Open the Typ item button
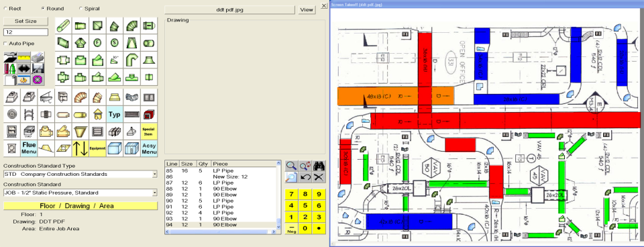 tap(115, 114)
